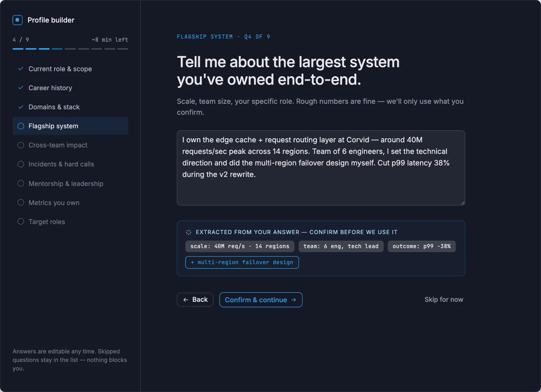The width and height of the screenshot is (541, 392).
Task: Open the Domains & stack step
Action: point(70,107)
